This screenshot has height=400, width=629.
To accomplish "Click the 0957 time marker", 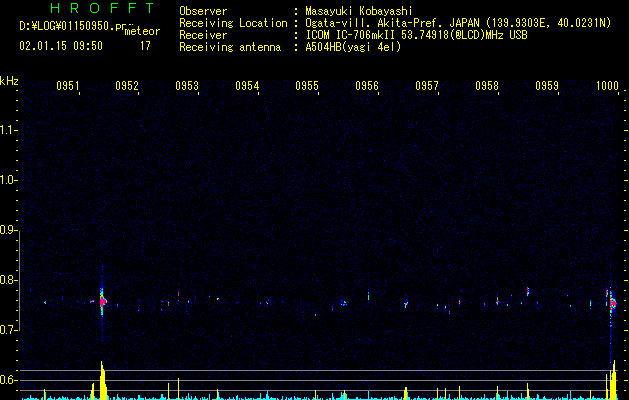I will (x=427, y=86).
